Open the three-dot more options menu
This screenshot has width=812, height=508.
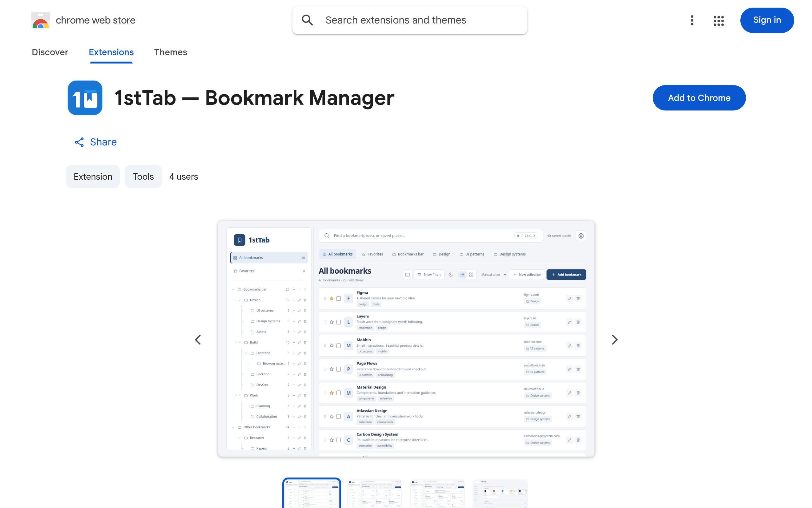coord(692,20)
